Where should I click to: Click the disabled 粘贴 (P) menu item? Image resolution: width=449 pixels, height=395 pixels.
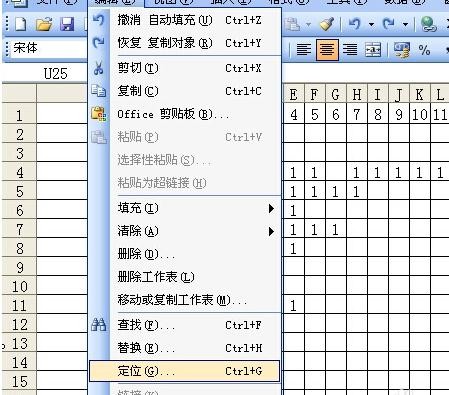point(185,137)
